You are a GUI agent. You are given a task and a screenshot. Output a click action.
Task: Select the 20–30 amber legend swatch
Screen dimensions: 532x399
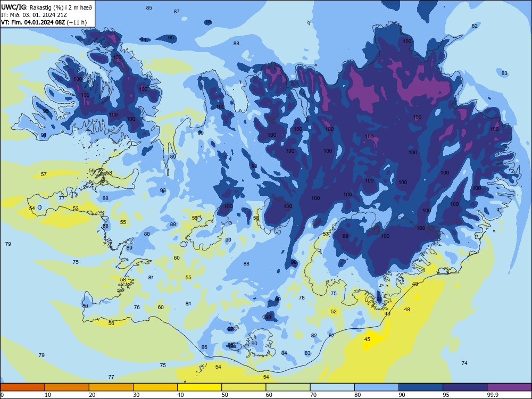tap(111, 387)
